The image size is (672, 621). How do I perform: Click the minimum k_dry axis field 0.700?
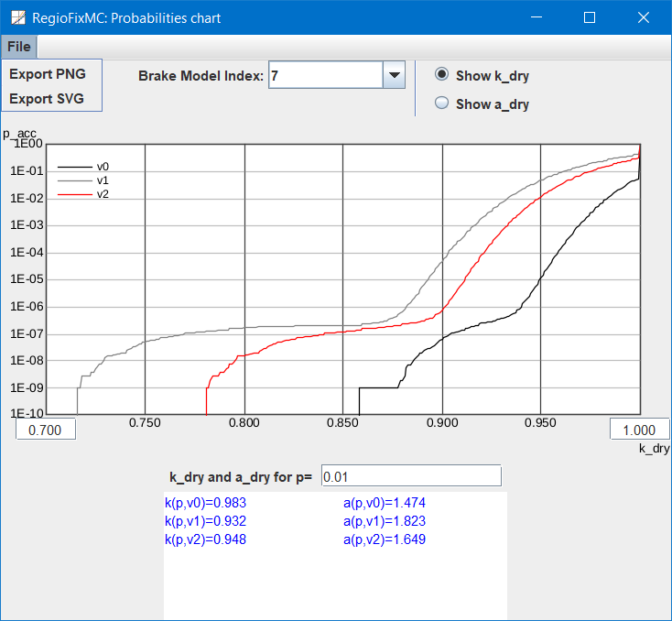[45, 430]
